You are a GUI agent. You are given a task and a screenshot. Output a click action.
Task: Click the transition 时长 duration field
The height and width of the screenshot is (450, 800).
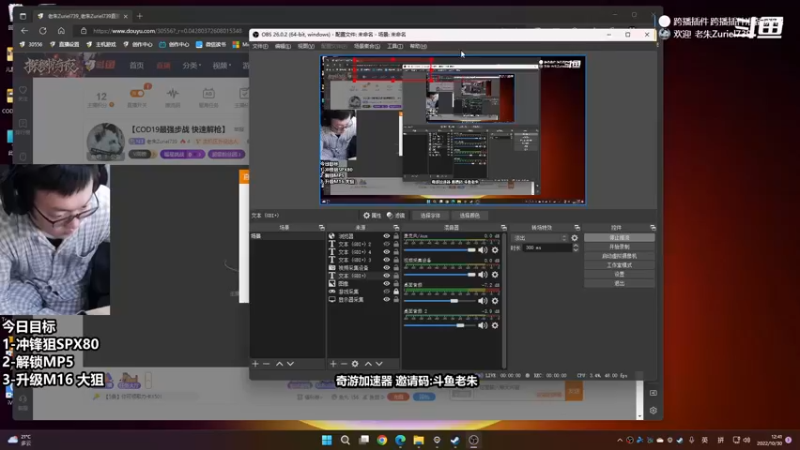(546, 247)
